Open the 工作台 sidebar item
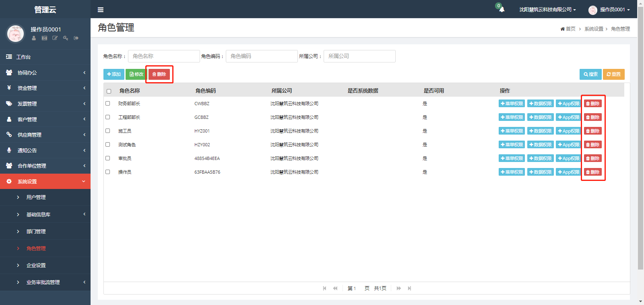The width and height of the screenshot is (644, 305). click(45, 57)
